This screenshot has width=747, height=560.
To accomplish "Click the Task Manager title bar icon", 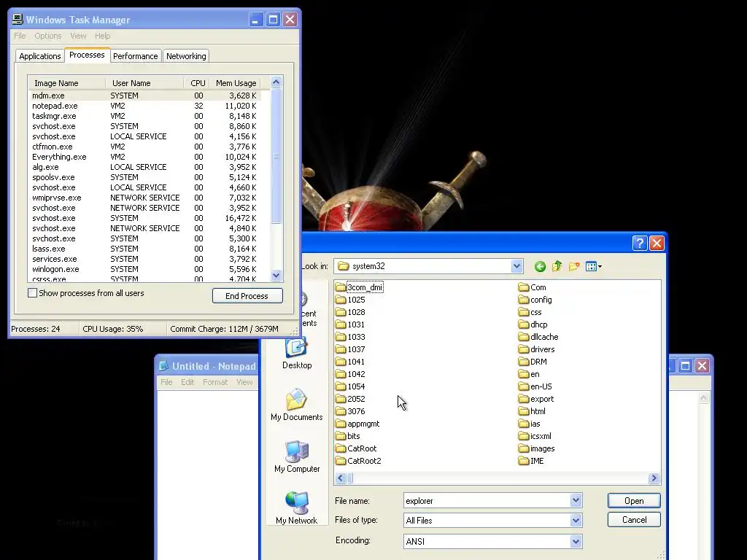I will pyautogui.click(x=18, y=20).
